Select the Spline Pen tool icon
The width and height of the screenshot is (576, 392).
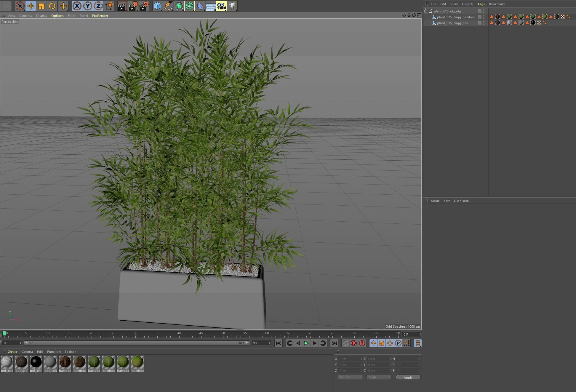(168, 6)
